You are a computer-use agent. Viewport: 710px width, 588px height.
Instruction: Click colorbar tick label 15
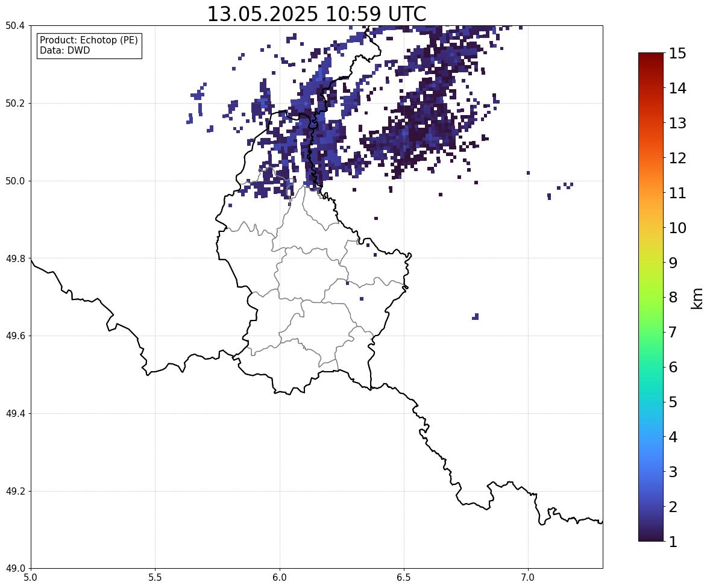coord(677,54)
